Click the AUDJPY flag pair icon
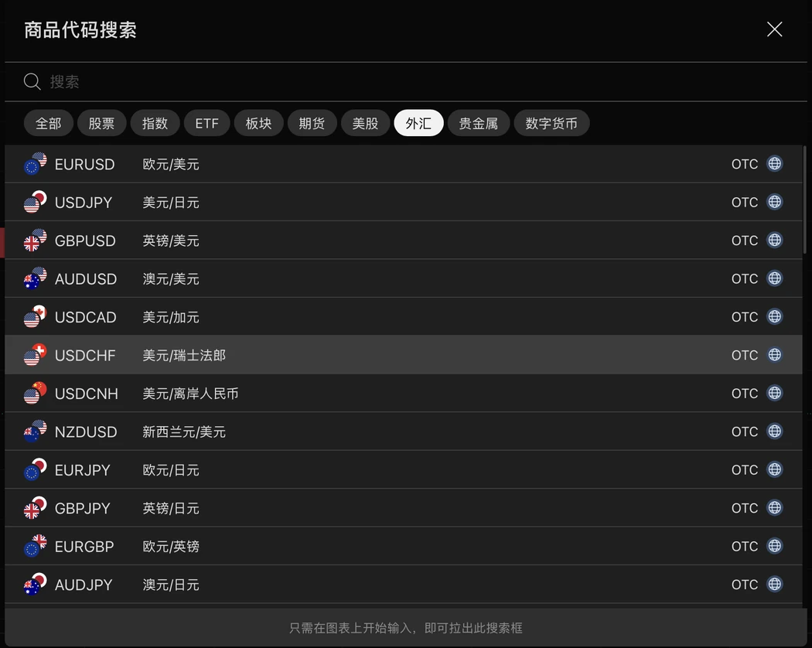The image size is (812, 648). pyautogui.click(x=36, y=585)
